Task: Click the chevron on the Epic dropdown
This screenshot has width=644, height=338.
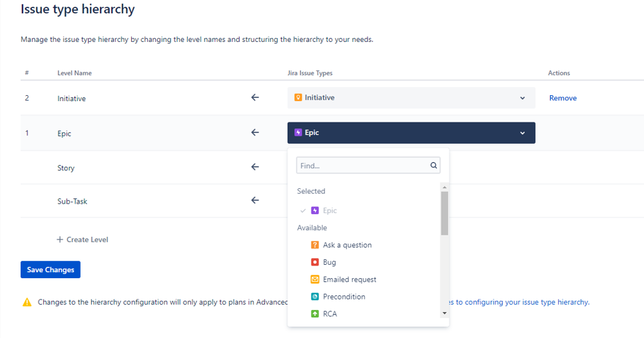Action: pos(522,133)
